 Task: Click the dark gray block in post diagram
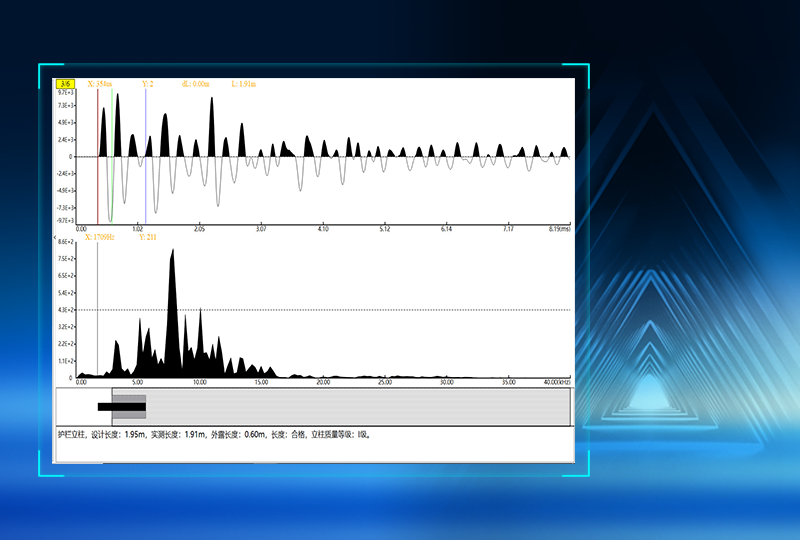pyautogui.click(x=129, y=406)
